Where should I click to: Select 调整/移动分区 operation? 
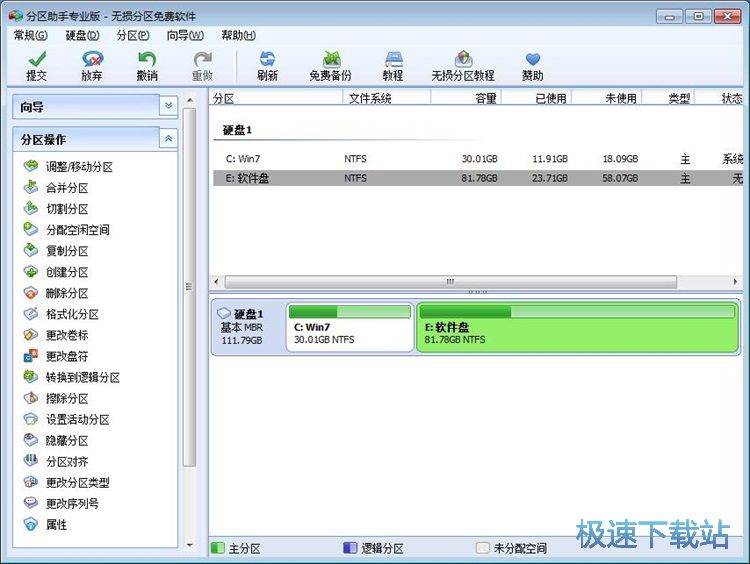point(68,166)
